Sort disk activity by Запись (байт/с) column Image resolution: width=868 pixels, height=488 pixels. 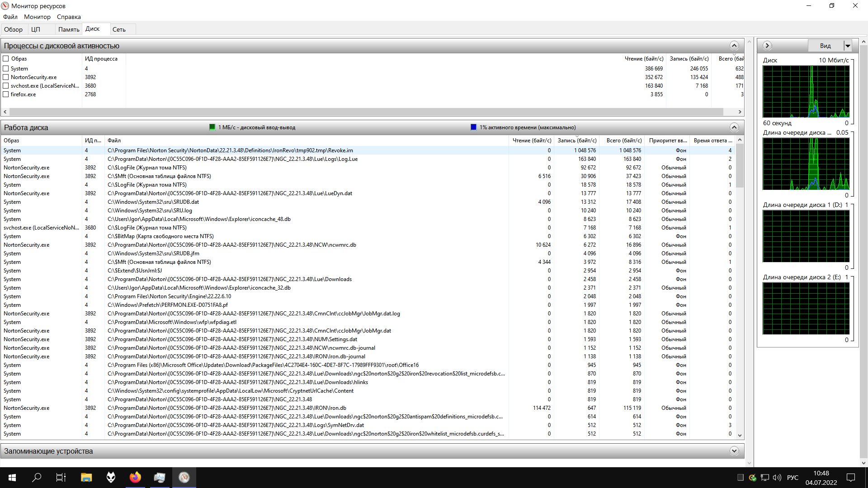click(577, 141)
